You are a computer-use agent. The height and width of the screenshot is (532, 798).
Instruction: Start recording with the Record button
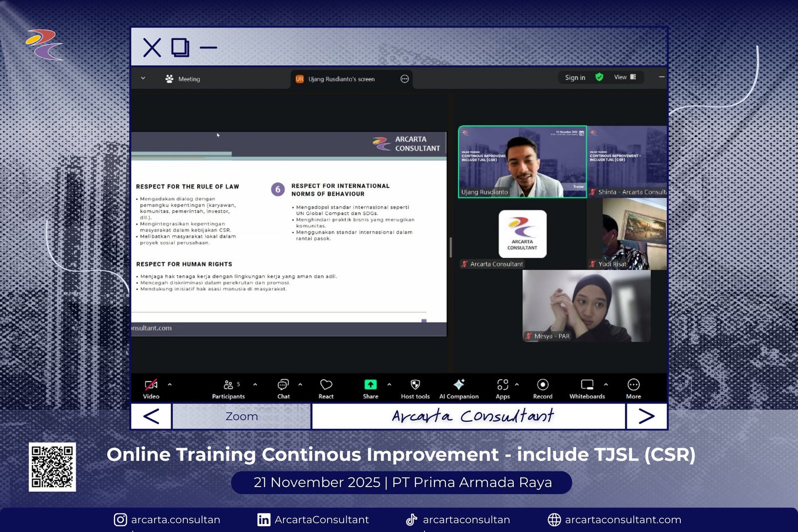click(543, 388)
